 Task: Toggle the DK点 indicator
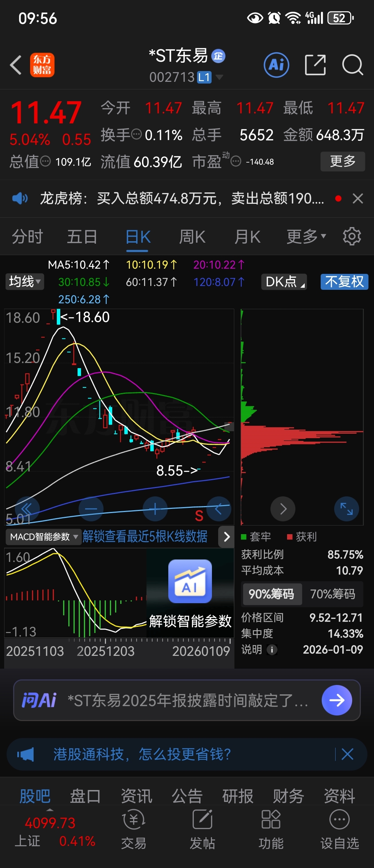click(x=284, y=281)
